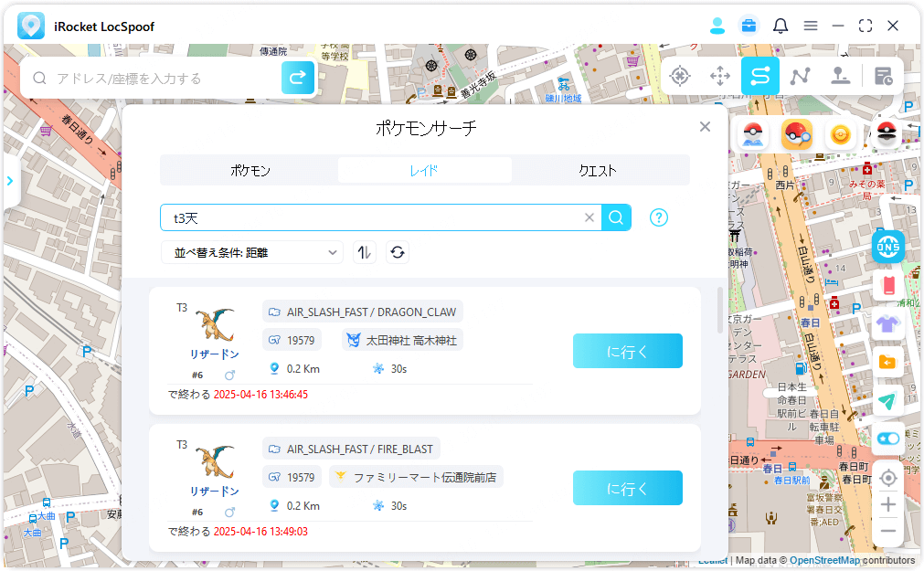This screenshot has width=924, height=571.
Task: Refresh the raid results list
Action: pyautogui.click(x=398, y=252)
